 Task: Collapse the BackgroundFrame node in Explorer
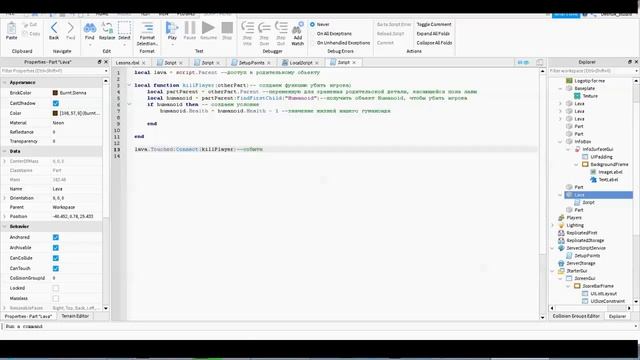pyautogui.click(x=576, y=164)
